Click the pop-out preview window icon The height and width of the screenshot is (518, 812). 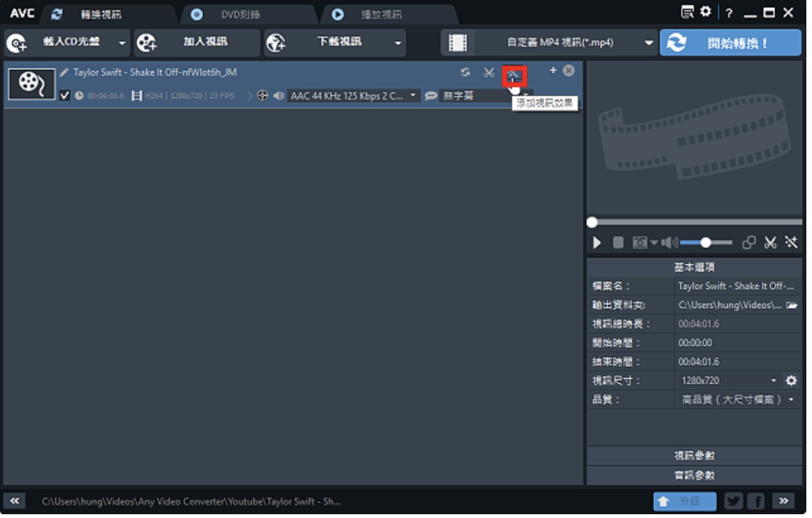point(749,243)
